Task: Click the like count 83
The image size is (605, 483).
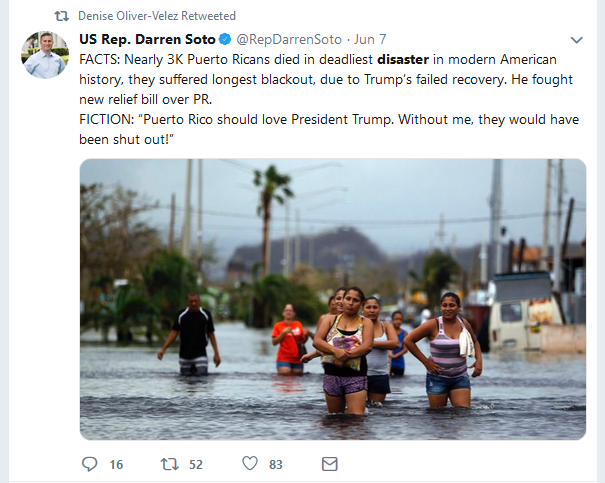Action: (275, 464)
